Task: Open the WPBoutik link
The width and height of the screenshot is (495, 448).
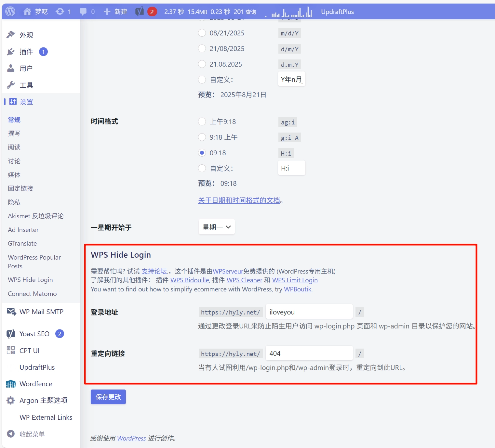Action: coord(298,289)
